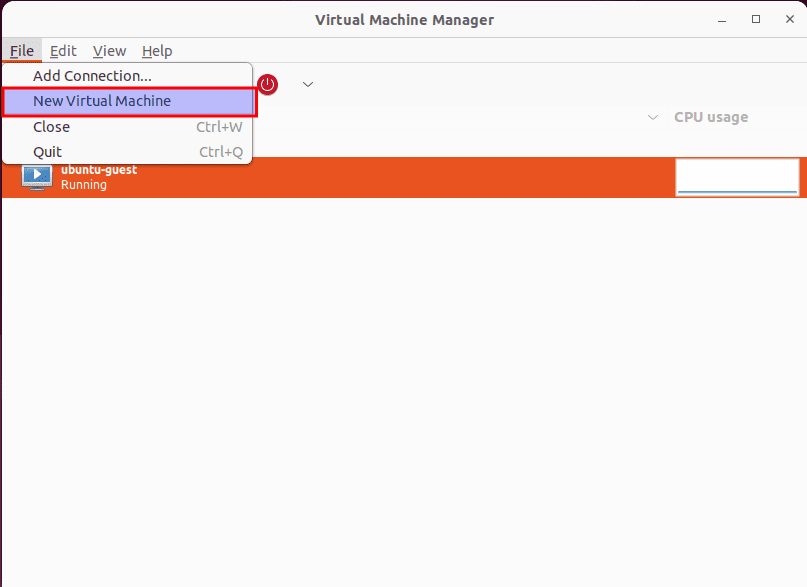Click the ubuntu-guest CPU usage graph
807x587 pixels.
pyautogui.click(x=737, y=177)
